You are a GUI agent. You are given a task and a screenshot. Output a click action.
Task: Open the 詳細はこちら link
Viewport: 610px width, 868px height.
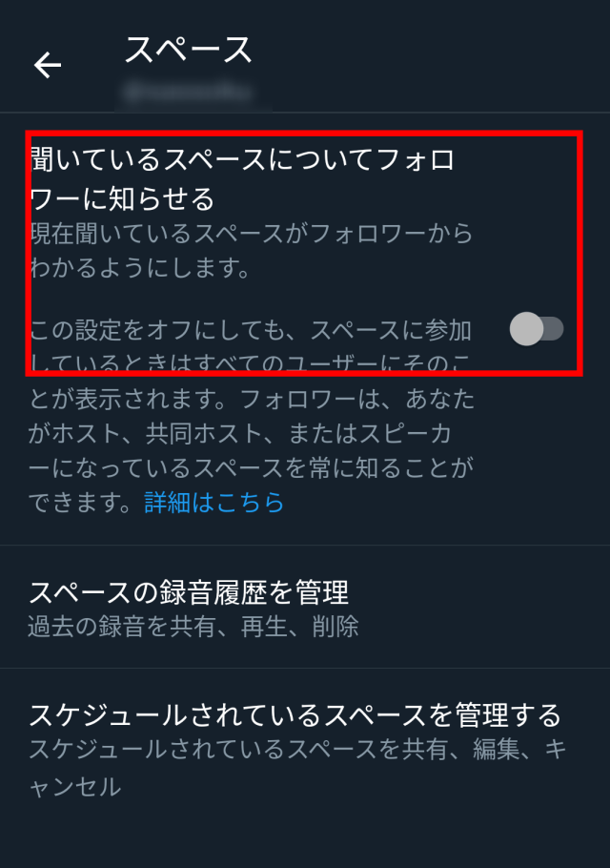(x=214, y=502)
